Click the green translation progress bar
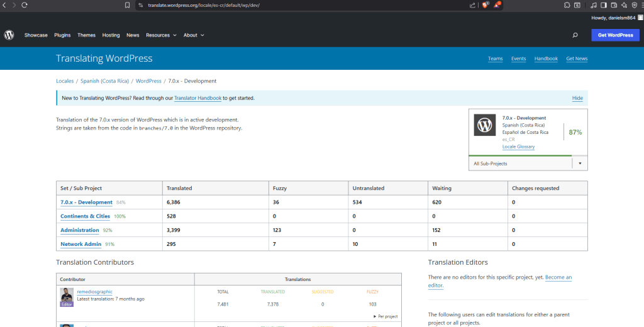The height and width of the screenshot is (327, 644). pos(519,155)
